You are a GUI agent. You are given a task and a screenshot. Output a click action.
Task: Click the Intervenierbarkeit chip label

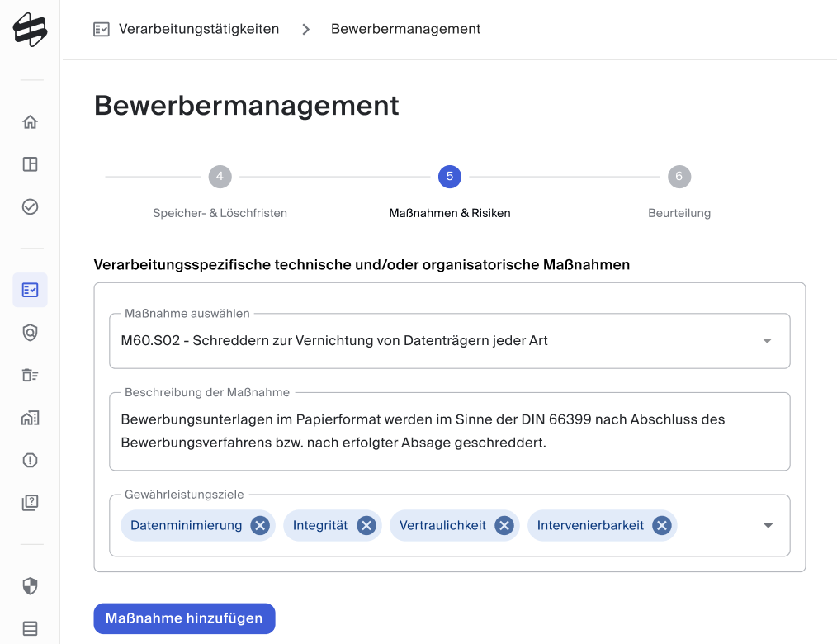[590, 525]
